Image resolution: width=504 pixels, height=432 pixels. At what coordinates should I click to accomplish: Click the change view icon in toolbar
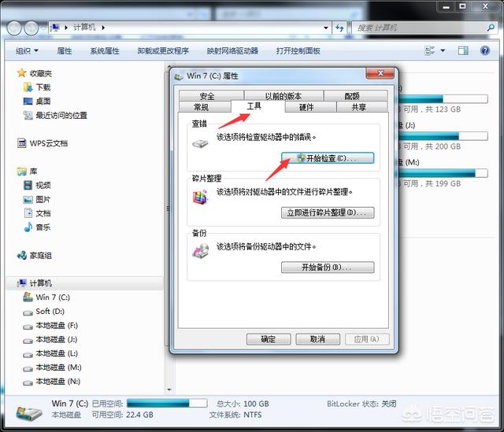(430, 50)
